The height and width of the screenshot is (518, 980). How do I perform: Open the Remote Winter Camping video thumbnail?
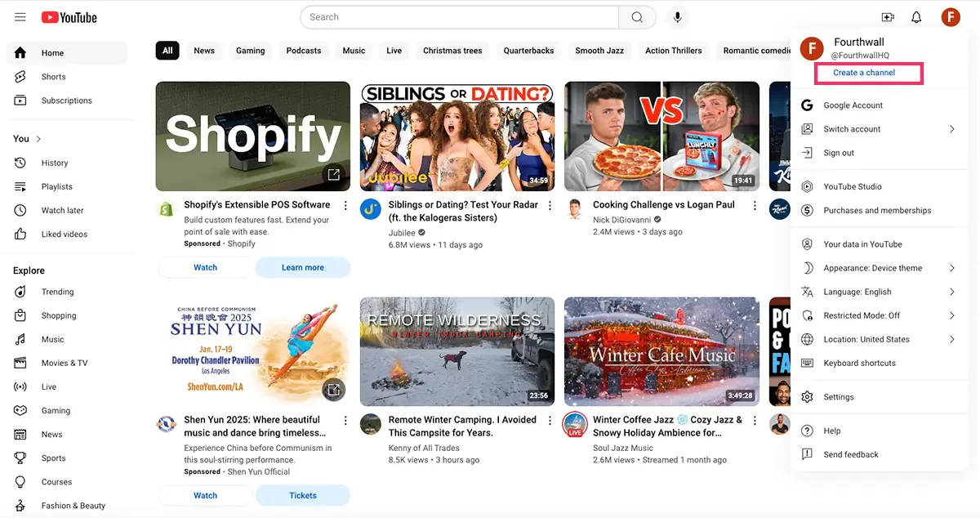[x=457, y=351]
